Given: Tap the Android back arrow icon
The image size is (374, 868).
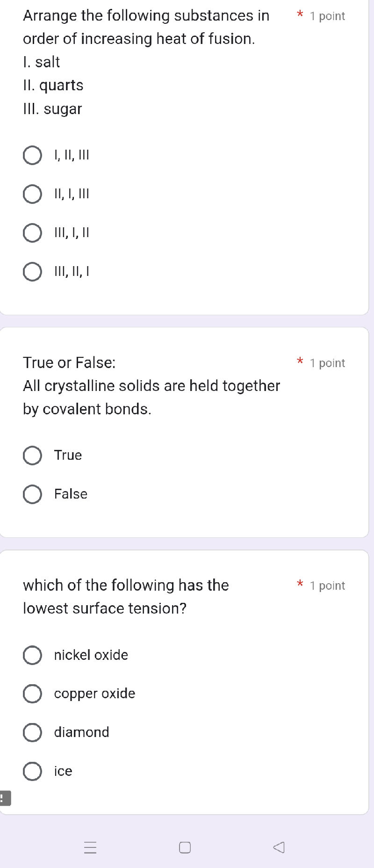Looking at the screenshot, I should coord(279,847).
